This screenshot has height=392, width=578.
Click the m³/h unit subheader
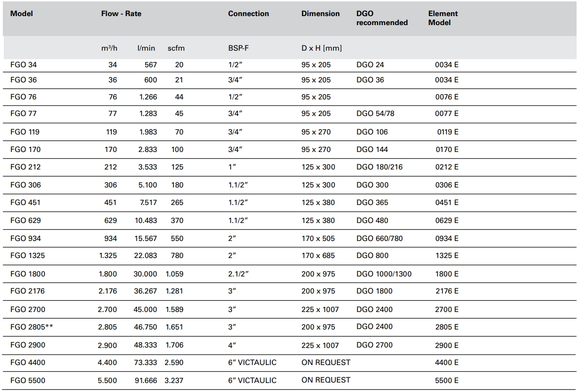point(109,48)
